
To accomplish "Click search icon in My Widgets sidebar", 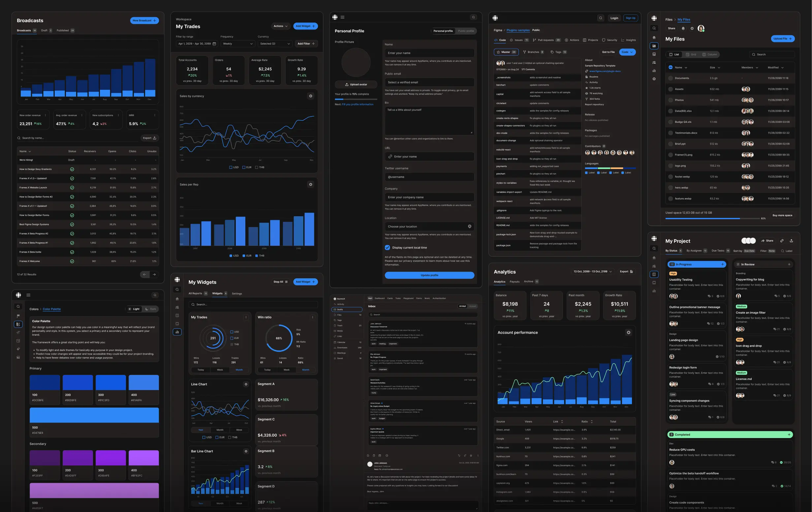I will 177,289.
